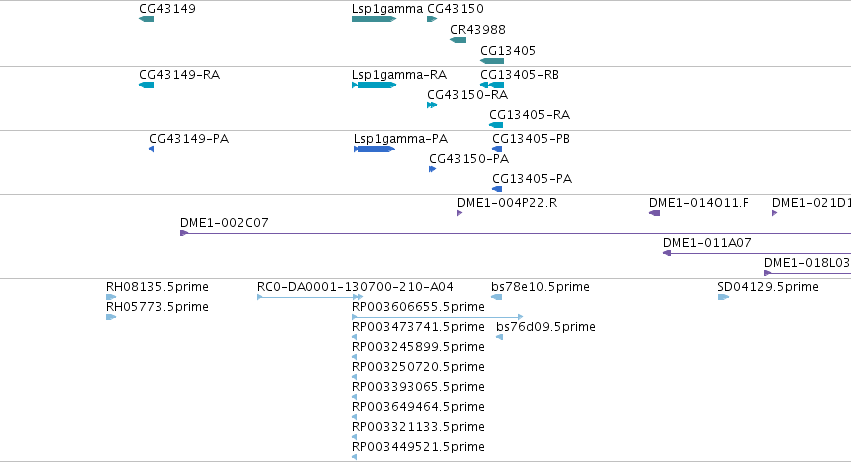851x462 pixels.
Task: Click the Lsp1gamma-PA protein feature arrow
Action: point(374,149)
